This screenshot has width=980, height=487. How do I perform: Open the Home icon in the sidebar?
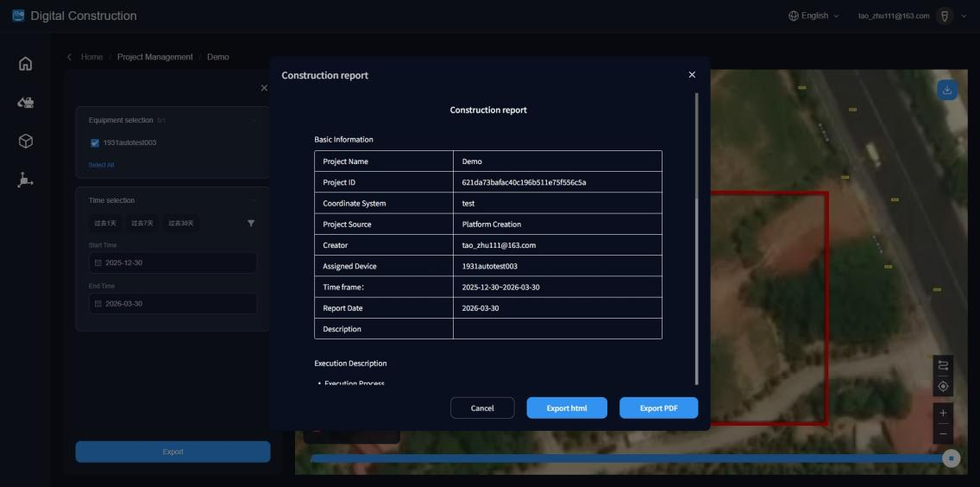(x=25, y=63)
